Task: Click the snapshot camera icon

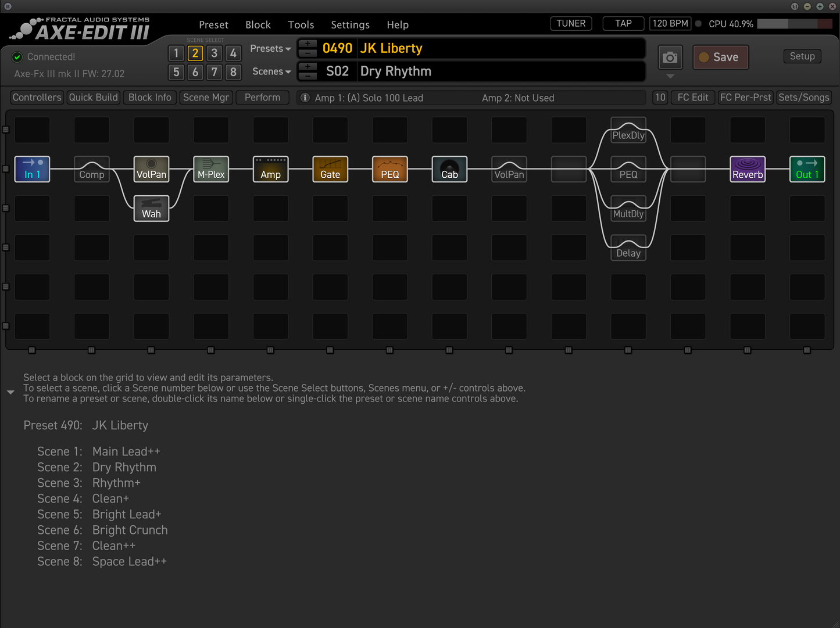Action: point(670,57)
